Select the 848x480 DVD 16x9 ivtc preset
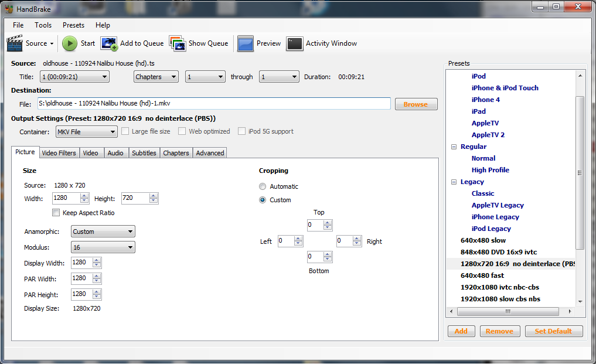Image resolution: width=596 pixels, height=364 pixels. [x=499, y=252]
